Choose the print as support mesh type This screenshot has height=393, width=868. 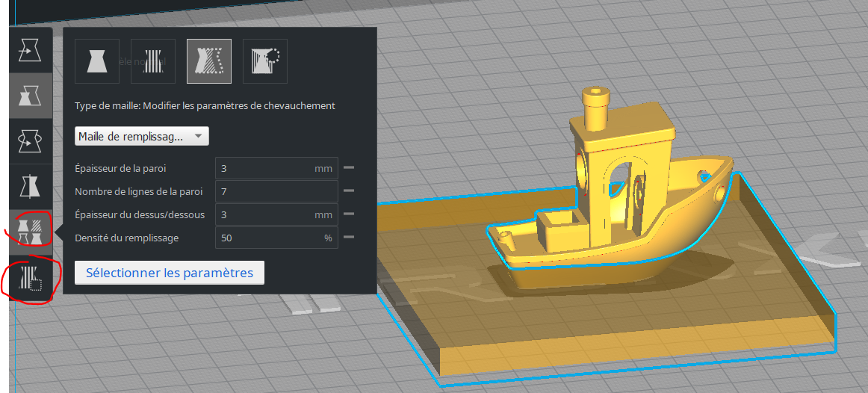(153, 61)
